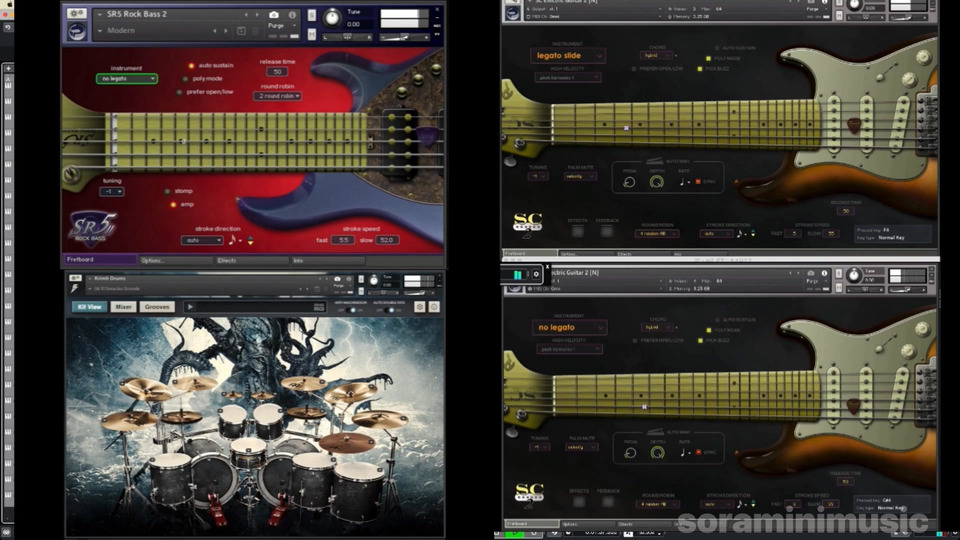Expand the SR5 Rock Bass 2 name dropdown
This screenshot has height=540, width=960.
(x=100, y=14)
